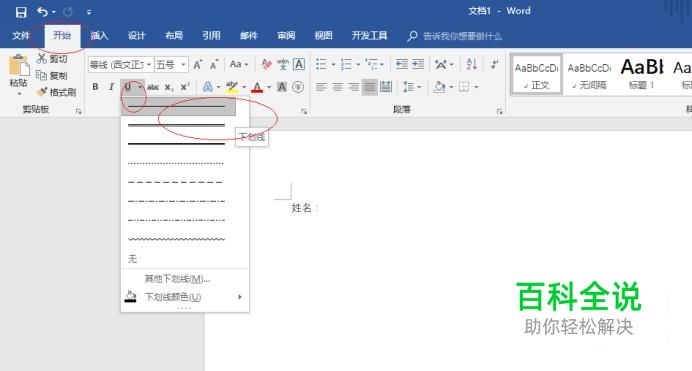Image resolution: width=692 pixels, height=371 pixels.
Task: Open the 文件 tab
Action: pyautogui.click(x=21, y=36)
